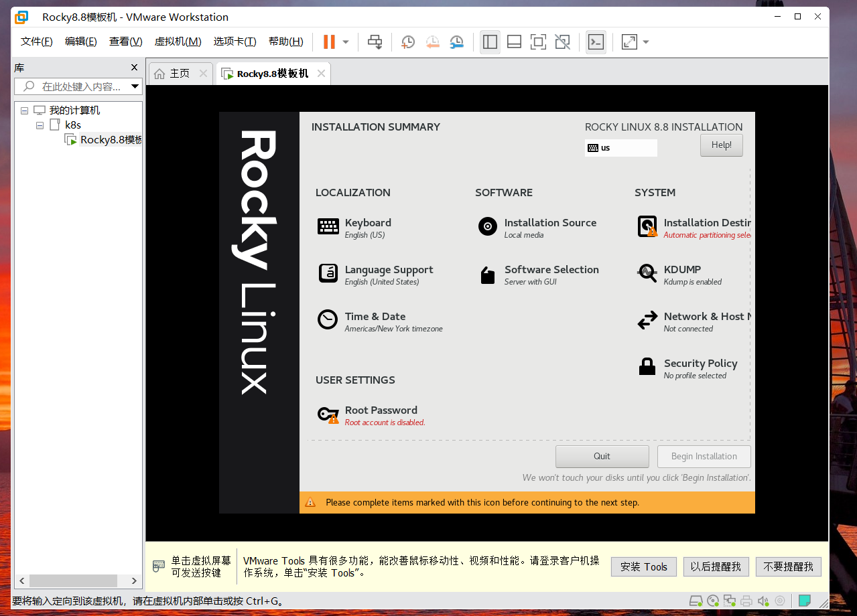Click the 不要提醒我 button

pos(789,566)
